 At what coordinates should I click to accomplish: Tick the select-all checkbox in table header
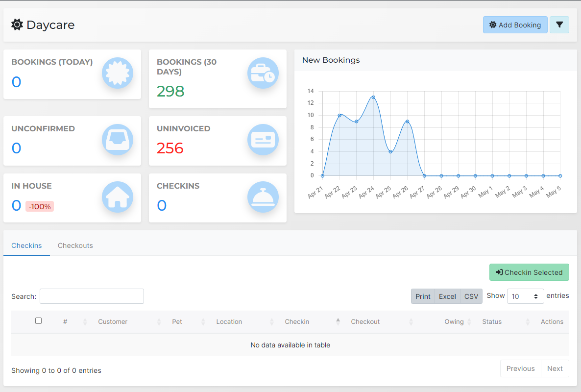pyautogui.click(x=39, y=321)
